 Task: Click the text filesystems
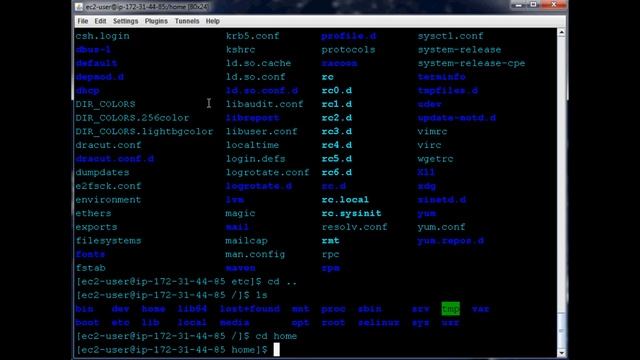[109, 241]
